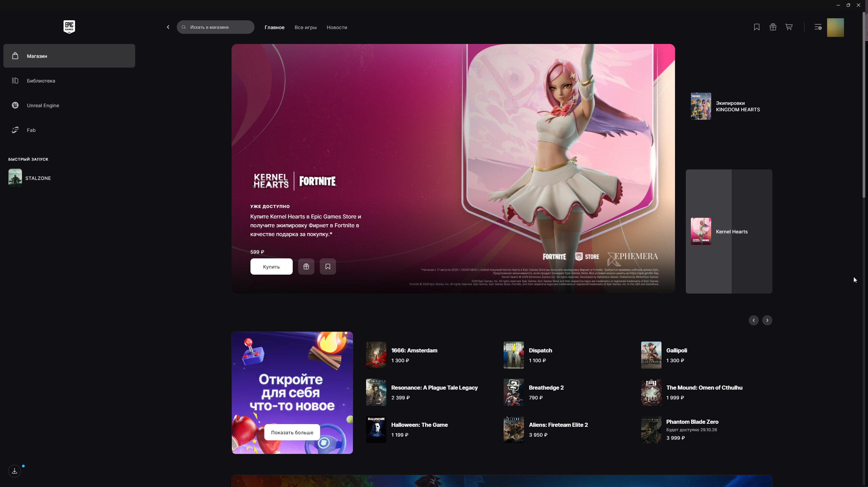Viewport: 868px width, 487px height.
Task: Open Fab in the sidebar
Action: coord(69,130)
